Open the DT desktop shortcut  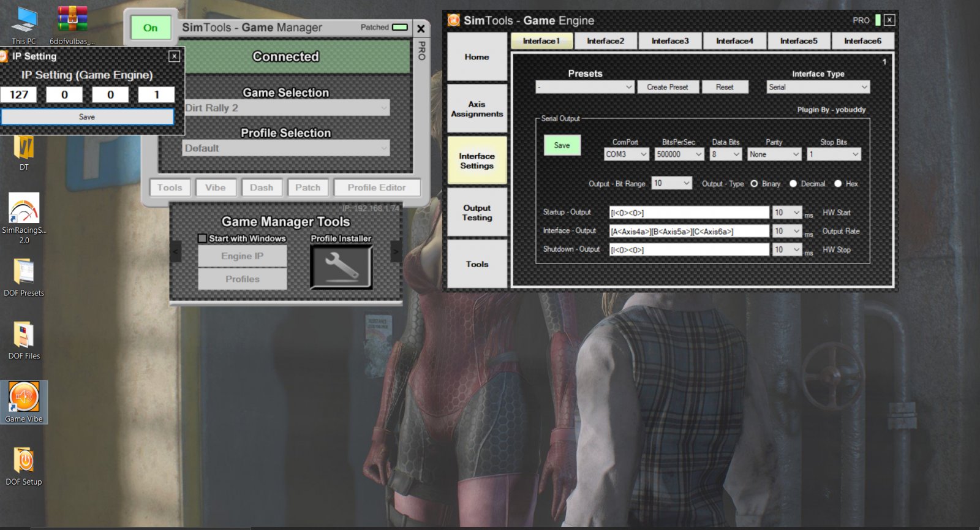pos(24,153)
